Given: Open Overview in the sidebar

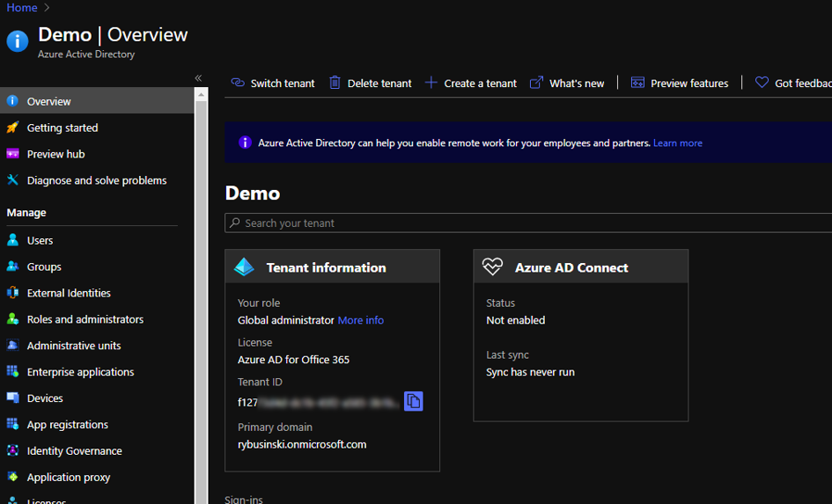Looking at the screenshot, I should [97, 100].
